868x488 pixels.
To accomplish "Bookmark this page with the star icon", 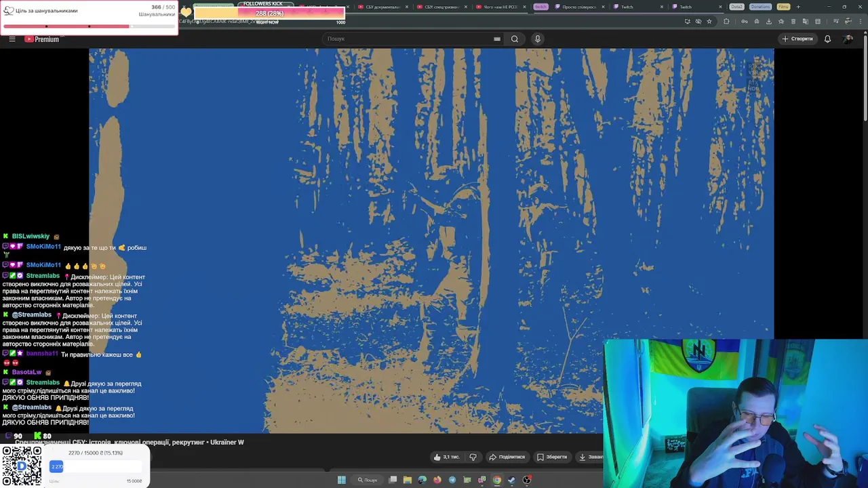I will coord(709,21).
